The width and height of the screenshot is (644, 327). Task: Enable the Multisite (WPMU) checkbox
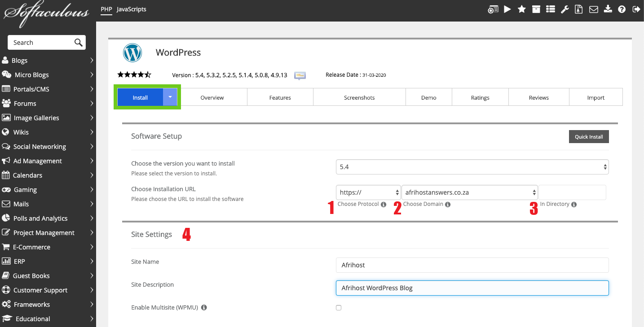(339, 308)
